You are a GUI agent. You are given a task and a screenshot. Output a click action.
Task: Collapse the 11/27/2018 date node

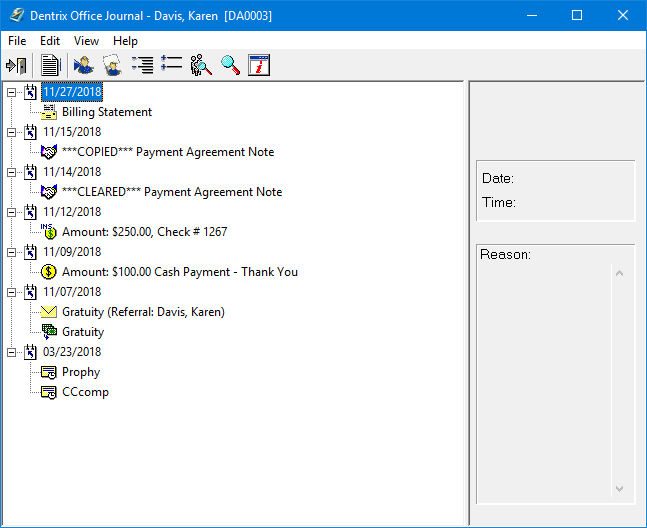(x=12, y=92)
